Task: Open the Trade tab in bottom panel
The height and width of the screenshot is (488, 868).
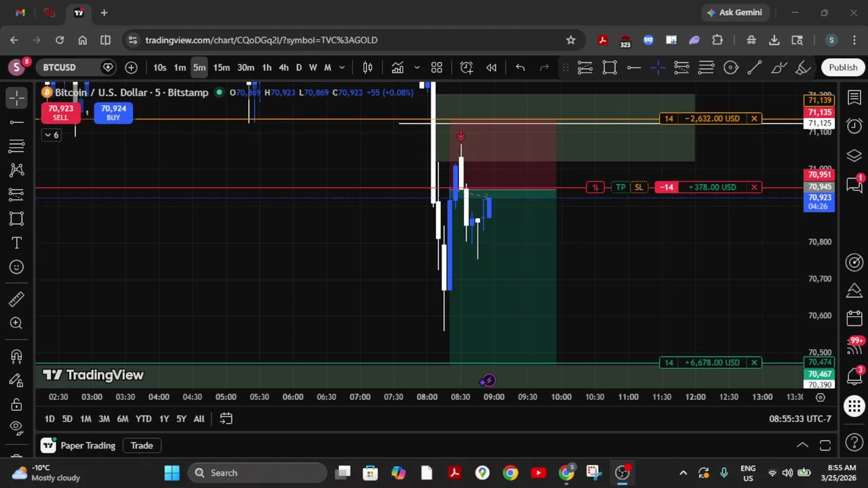Action: tap(142, 445)
